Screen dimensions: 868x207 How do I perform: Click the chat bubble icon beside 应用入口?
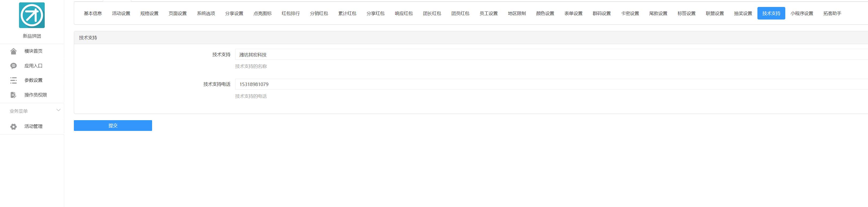[x=13, y=66]
